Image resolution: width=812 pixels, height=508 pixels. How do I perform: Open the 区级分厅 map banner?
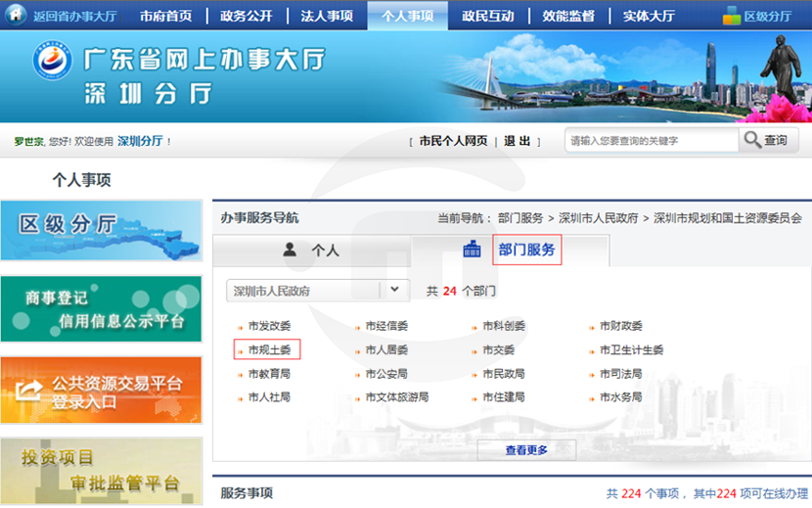(101, 229)
